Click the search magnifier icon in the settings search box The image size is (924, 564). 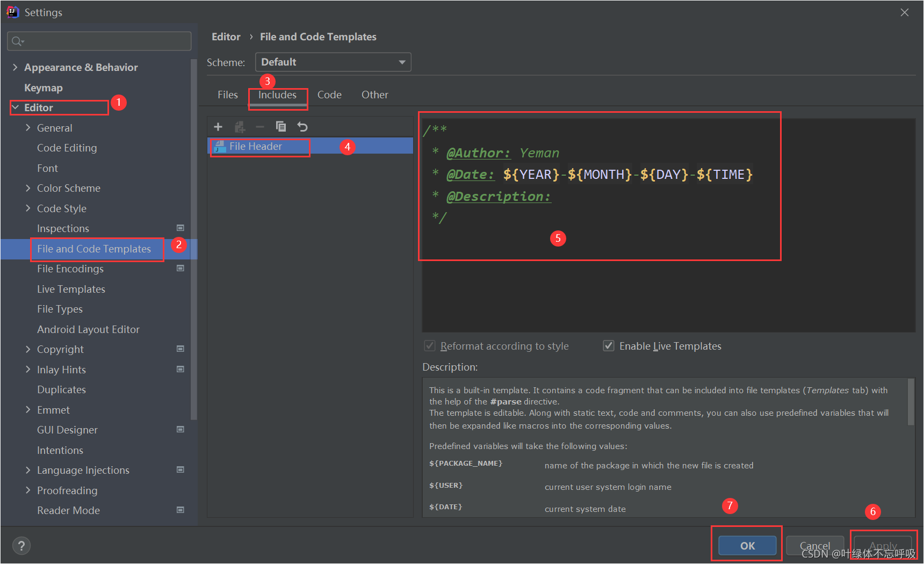18,41
